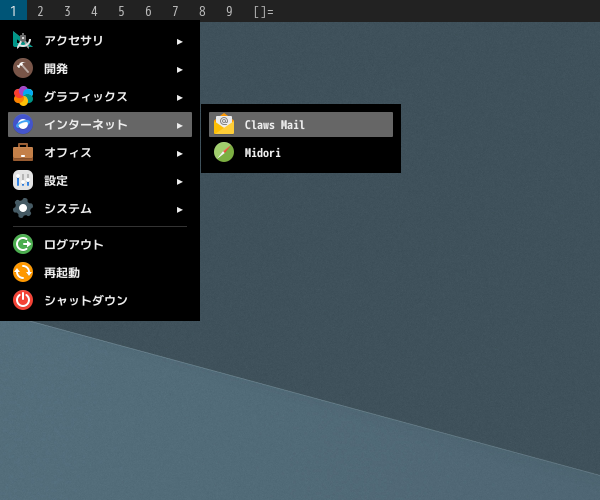The width and height of the screenshot is (600, 500).
Task: Expand the アクセサリ submenu arrow
Action: (x=179, y=42)
